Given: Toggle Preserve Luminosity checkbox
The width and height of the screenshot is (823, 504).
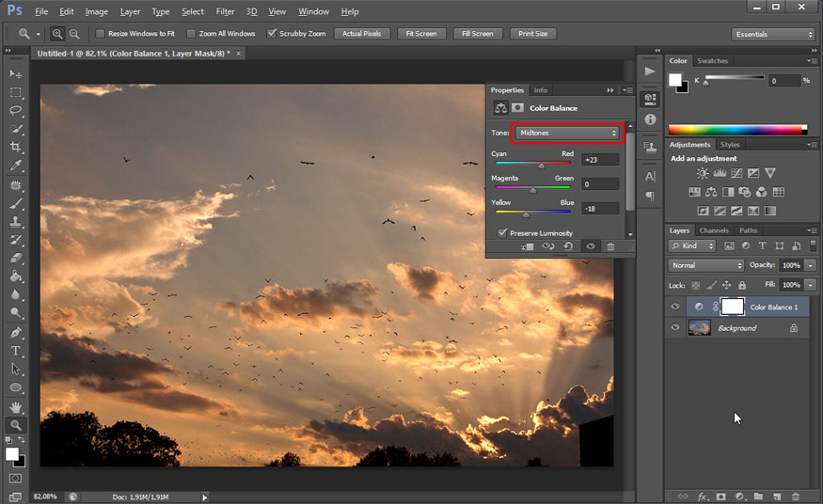Looking at the screenshot, I should pos(502,232).
